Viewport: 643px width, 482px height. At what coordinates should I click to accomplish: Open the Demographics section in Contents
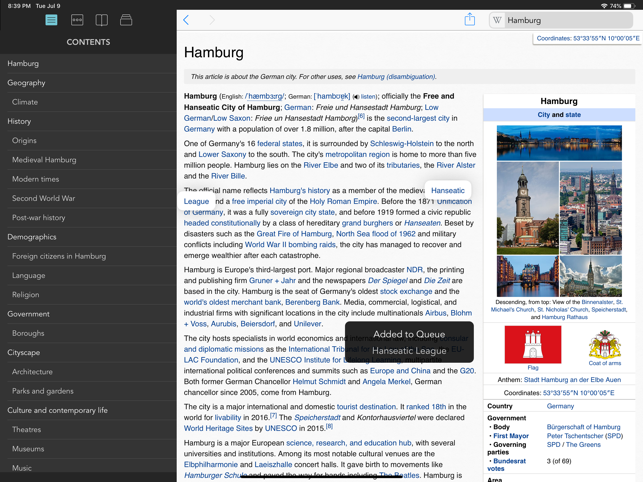click(88, 237)
